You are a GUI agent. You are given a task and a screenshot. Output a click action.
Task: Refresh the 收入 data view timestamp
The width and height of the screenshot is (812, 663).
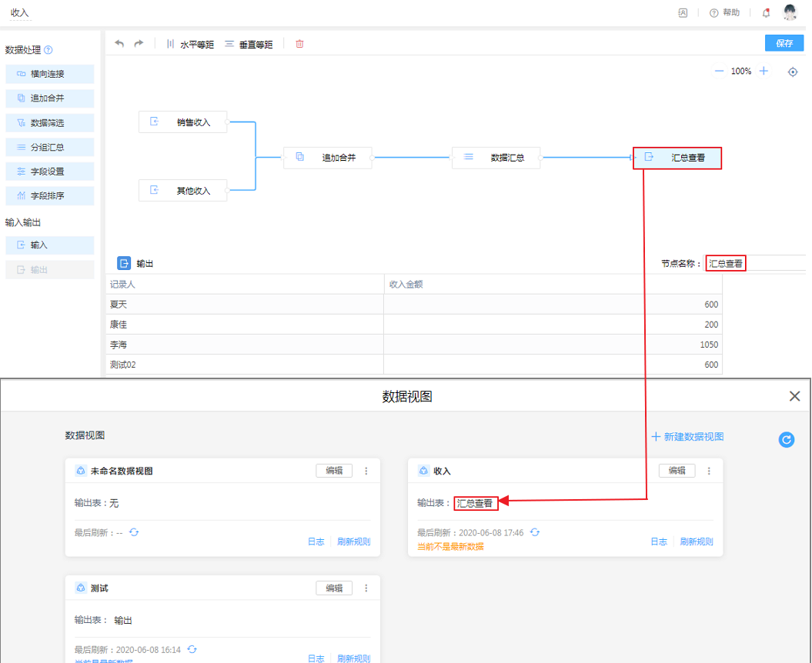point(535,532)
